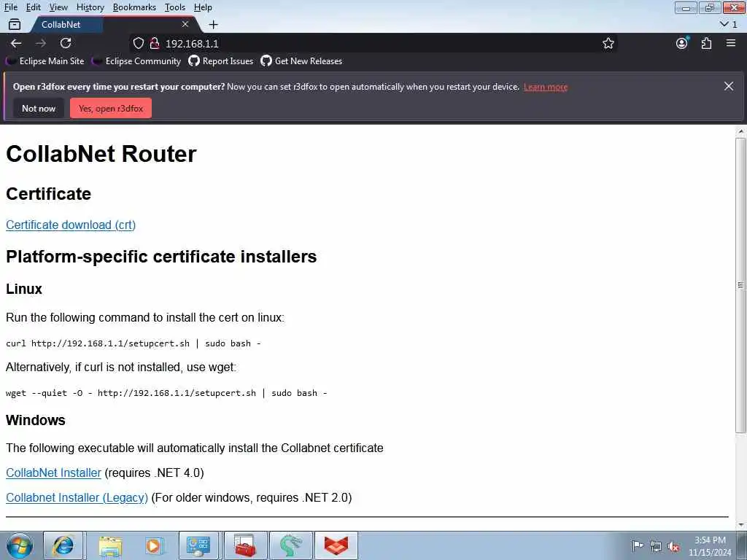
Task: Open Report Issues bookmark
Action: tap(221, 61)
